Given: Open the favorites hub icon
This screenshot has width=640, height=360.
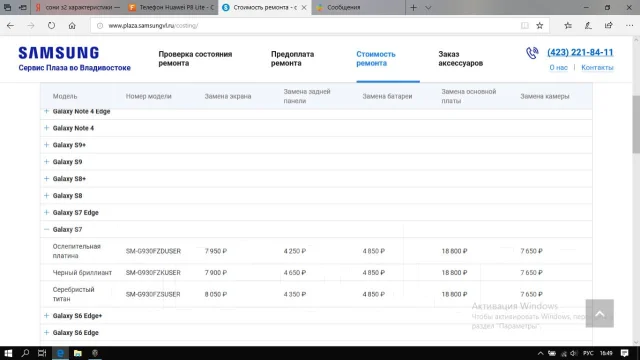Looking at the screenshot, I should [568, 25].
